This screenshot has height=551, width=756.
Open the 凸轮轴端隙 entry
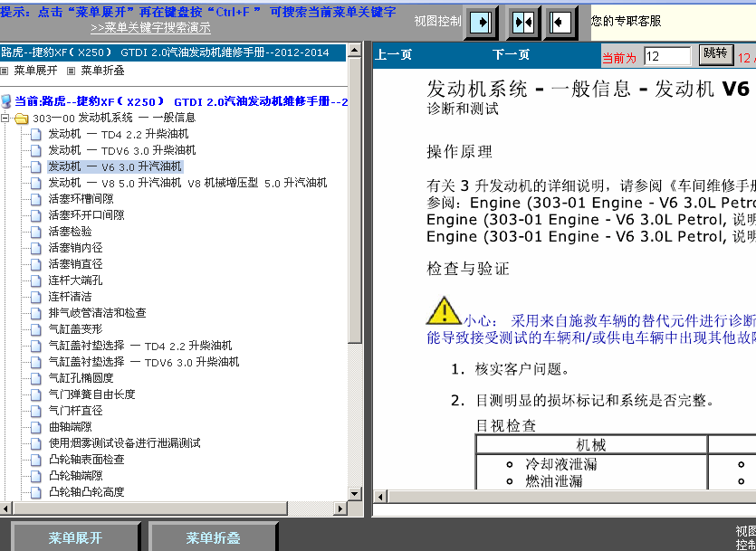[76, 476]
